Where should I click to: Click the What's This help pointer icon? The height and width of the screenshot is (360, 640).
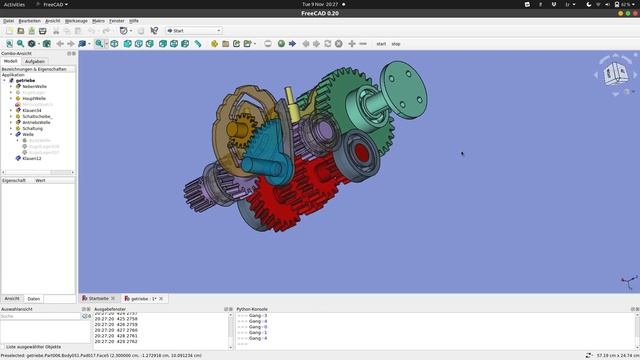[x=154, y=31]
